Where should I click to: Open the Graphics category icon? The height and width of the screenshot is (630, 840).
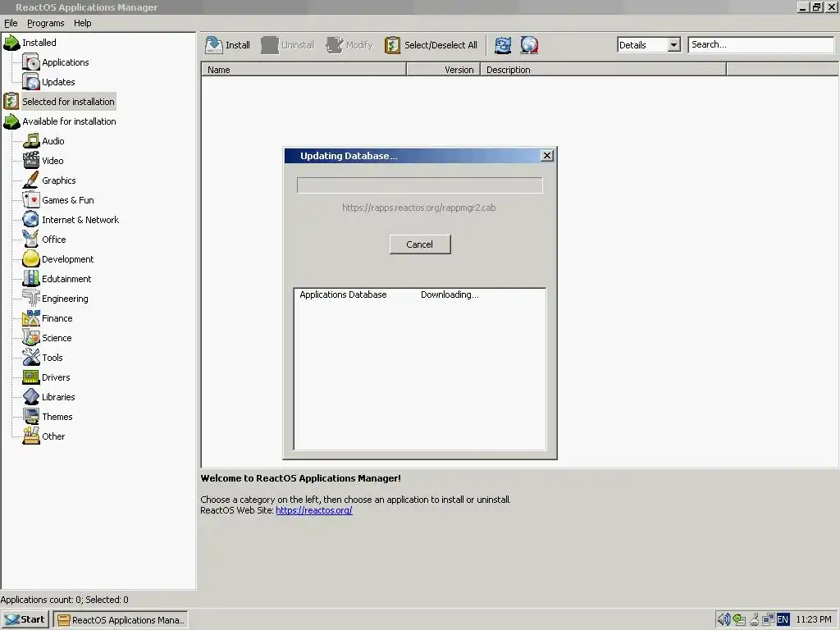click(31, 180)
